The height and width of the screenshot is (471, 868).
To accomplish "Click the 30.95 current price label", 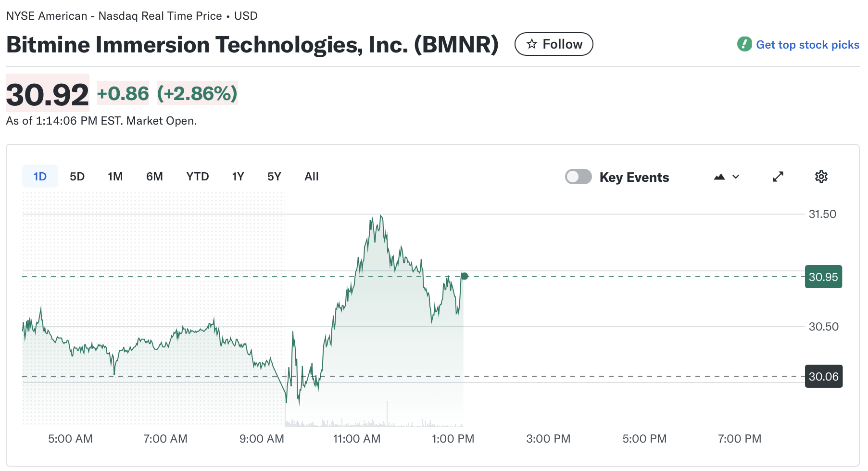I will [823, 277].
